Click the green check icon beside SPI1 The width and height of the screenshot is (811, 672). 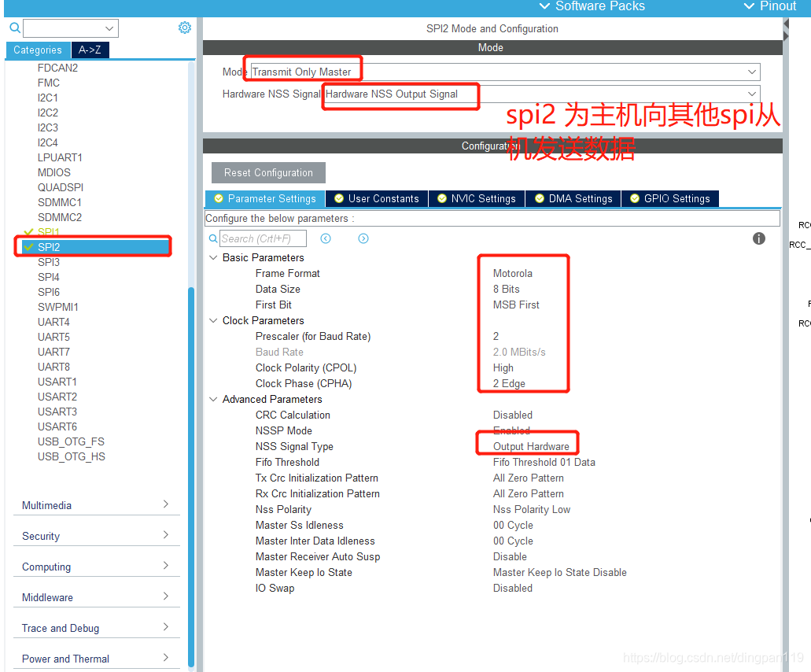coord(27,232)
